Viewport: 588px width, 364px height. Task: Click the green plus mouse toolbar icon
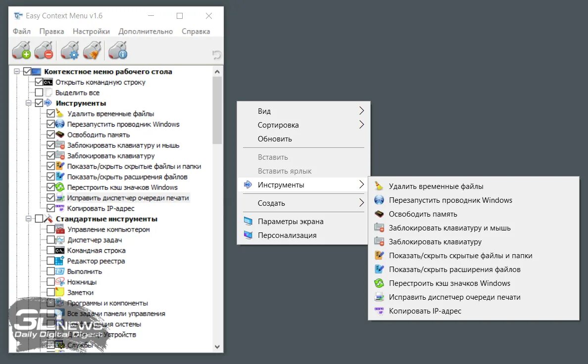coord(21,50)
